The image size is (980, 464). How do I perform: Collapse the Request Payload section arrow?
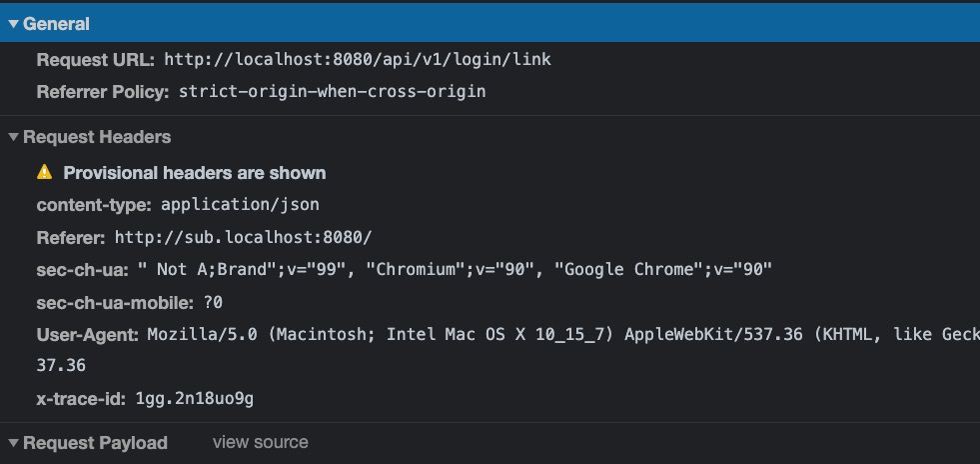click(x=14, y=443)
